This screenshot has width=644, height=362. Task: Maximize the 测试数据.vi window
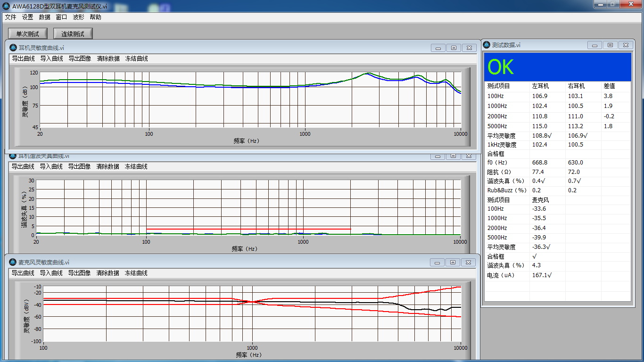tap(610, 45)
